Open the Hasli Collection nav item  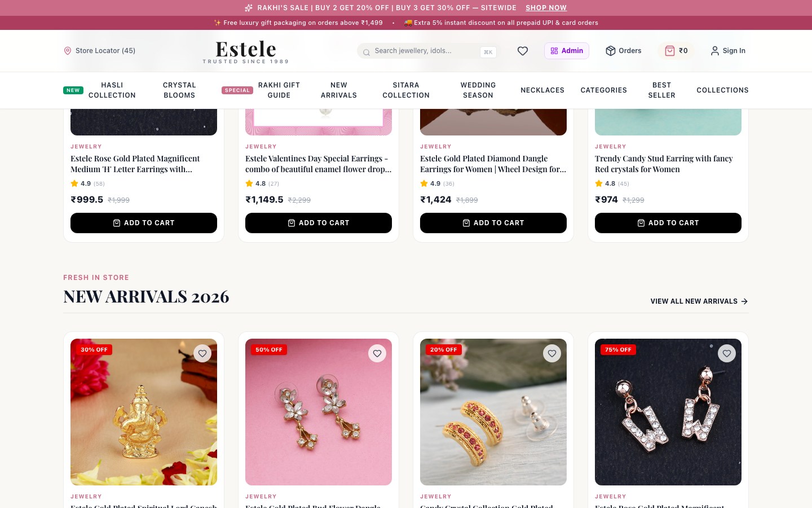point(112,90)
